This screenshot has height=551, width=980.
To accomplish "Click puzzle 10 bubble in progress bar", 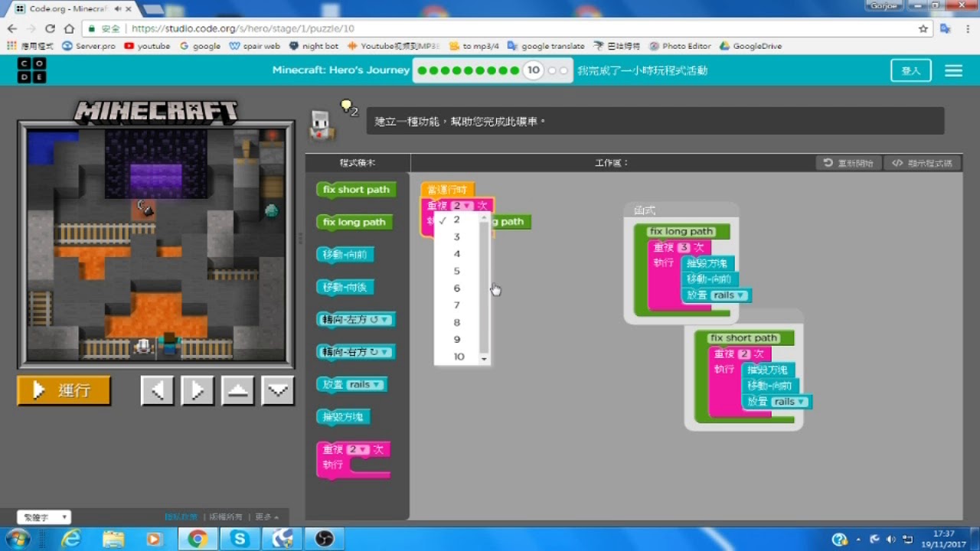I will (x=534, y=70).
